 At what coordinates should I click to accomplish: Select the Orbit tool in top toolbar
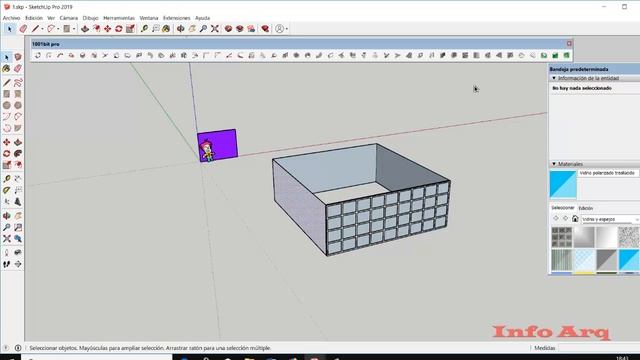coord(180,29)
